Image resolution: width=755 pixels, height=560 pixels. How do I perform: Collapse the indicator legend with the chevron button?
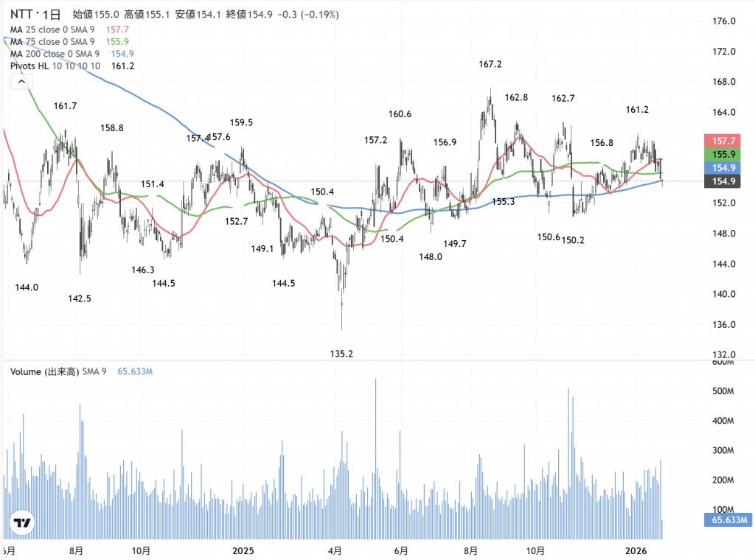(x=19, y=82)
